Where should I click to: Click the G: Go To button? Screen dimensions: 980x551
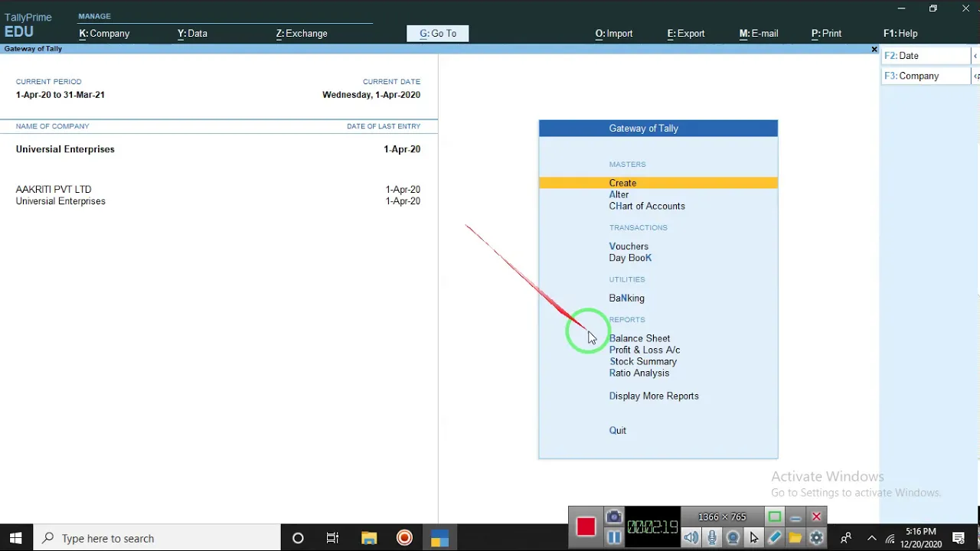coord(438,33)
